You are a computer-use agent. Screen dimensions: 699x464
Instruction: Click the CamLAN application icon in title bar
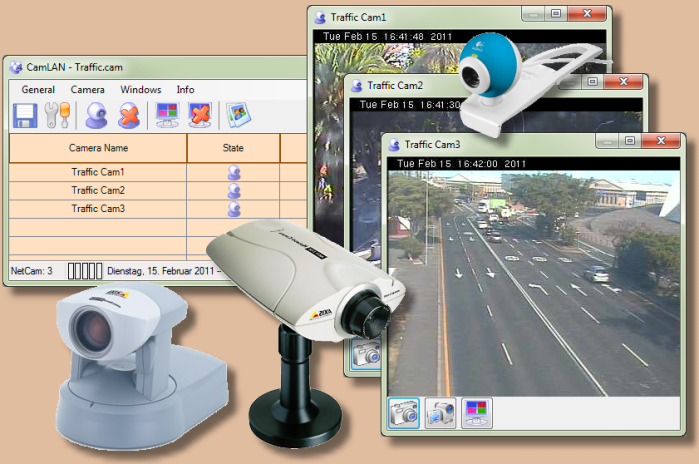16,67
